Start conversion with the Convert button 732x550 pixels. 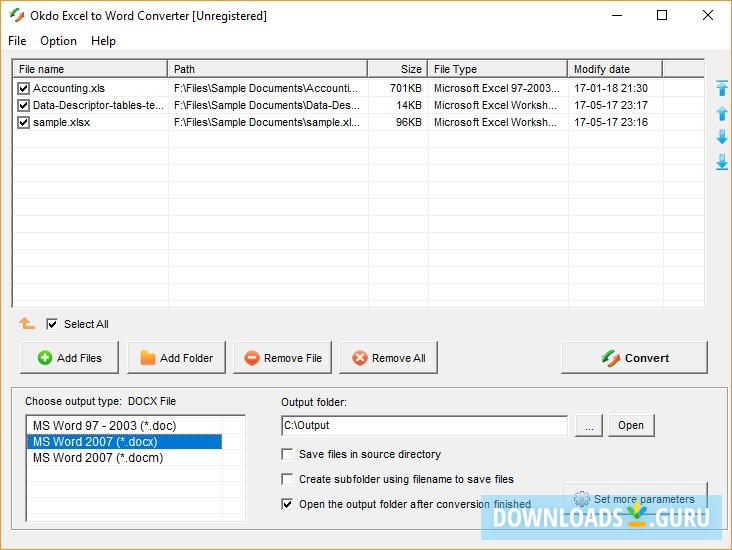(634, 358)
